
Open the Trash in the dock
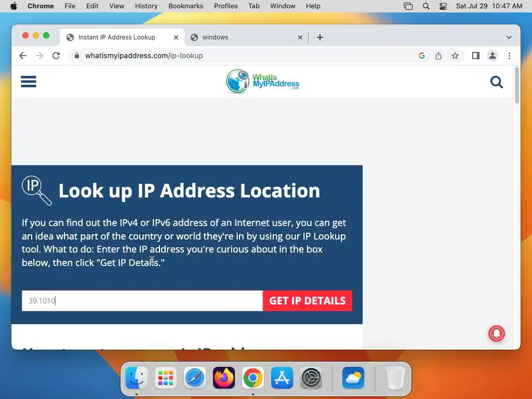coord(395,378)
